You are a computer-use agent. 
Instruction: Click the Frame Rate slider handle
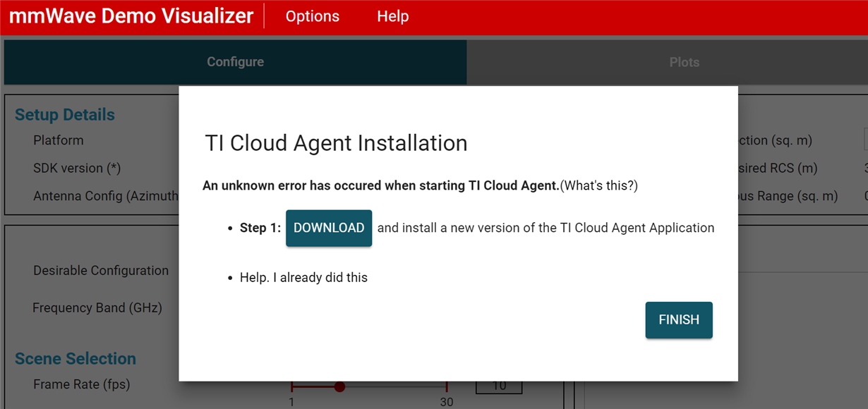pyautogui.click(x=339, y=387)
